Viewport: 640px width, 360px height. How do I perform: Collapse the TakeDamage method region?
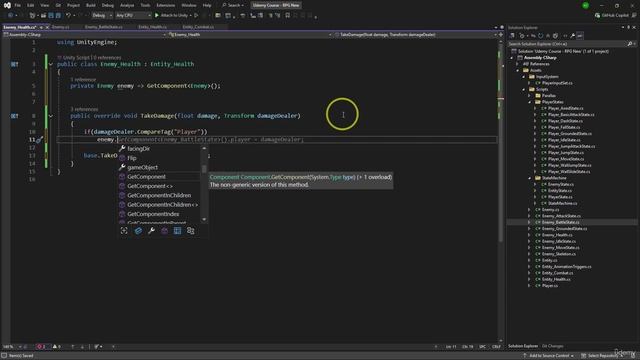pos(51,116)
